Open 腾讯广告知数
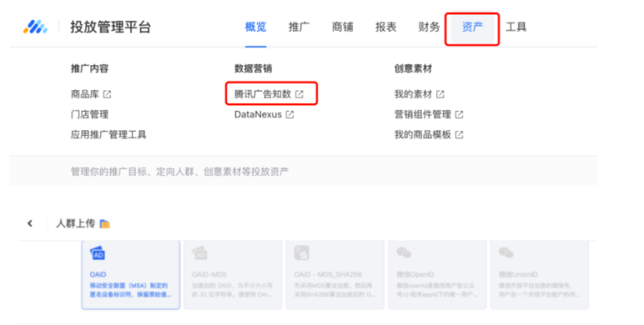 click(263, 94)
